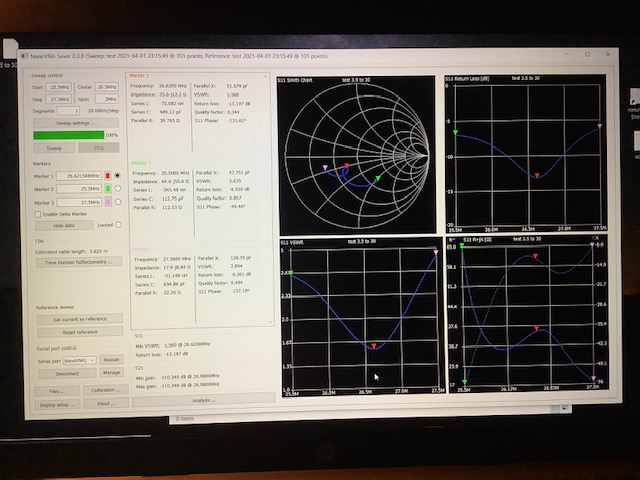640x480 pixels.
Task: Click marker panel scroll down arrow
Action: [270, 322]
